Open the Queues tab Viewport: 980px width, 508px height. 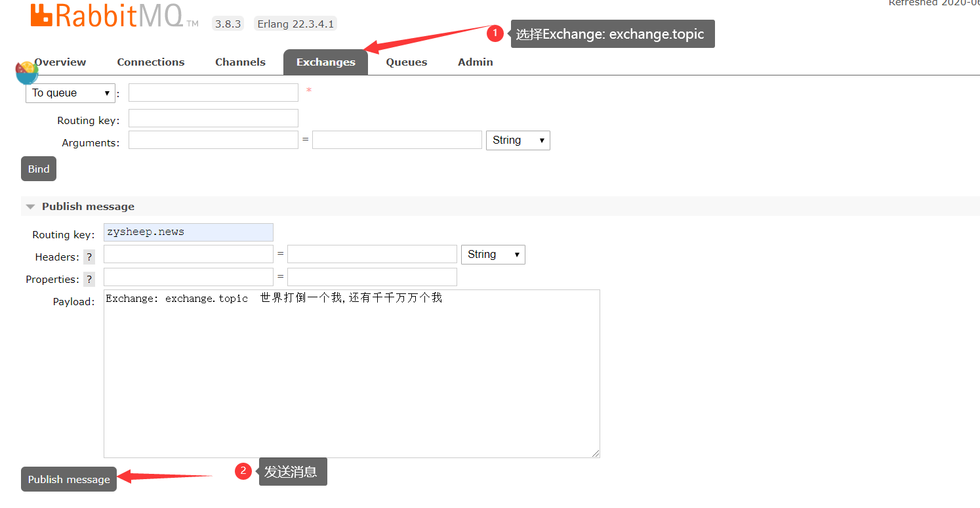point(407,62)
